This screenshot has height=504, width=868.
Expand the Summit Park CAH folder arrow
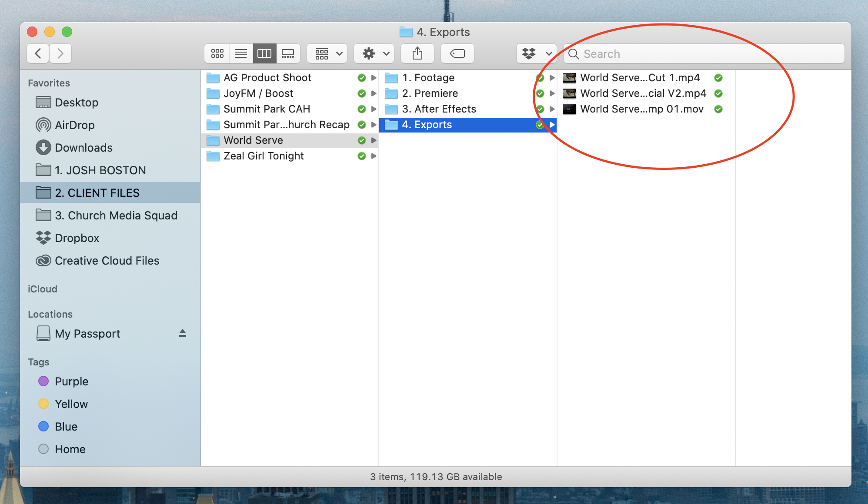(374, 109)
